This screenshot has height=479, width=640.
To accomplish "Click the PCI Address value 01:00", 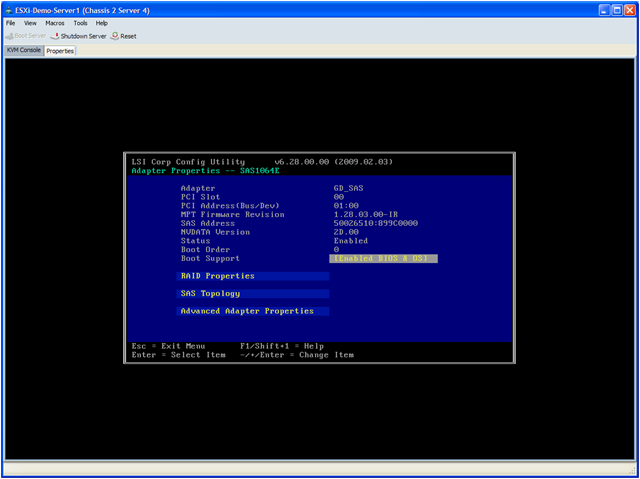I will click(x=346, y=206).
